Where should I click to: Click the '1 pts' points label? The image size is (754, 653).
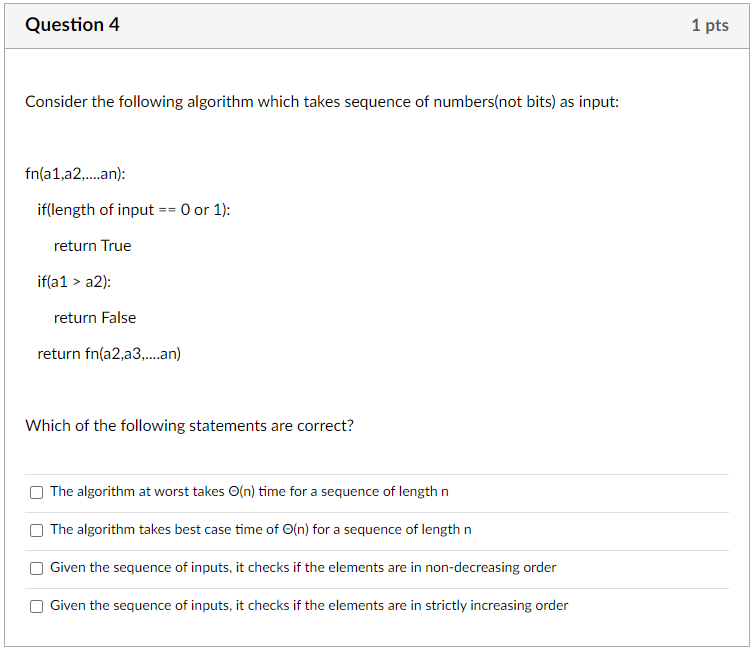pos(710,25)
